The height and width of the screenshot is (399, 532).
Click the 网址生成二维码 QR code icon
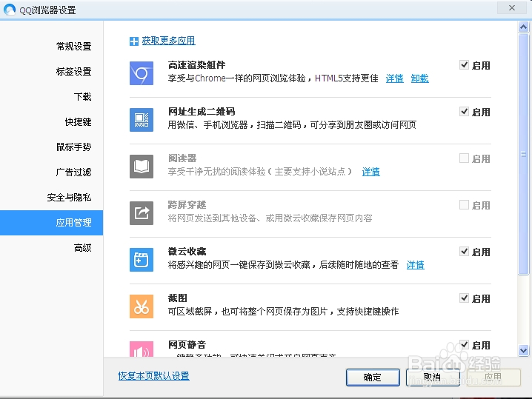[142, 120]
